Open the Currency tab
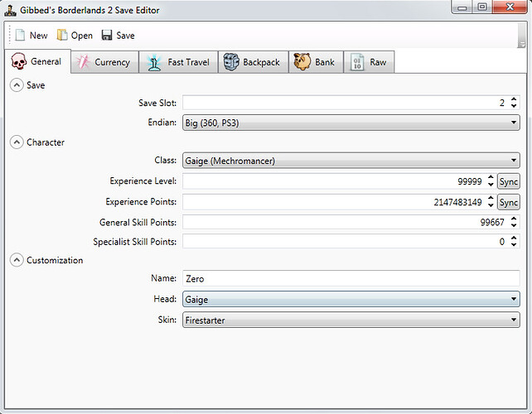The image size is (532, 414). 103,62
